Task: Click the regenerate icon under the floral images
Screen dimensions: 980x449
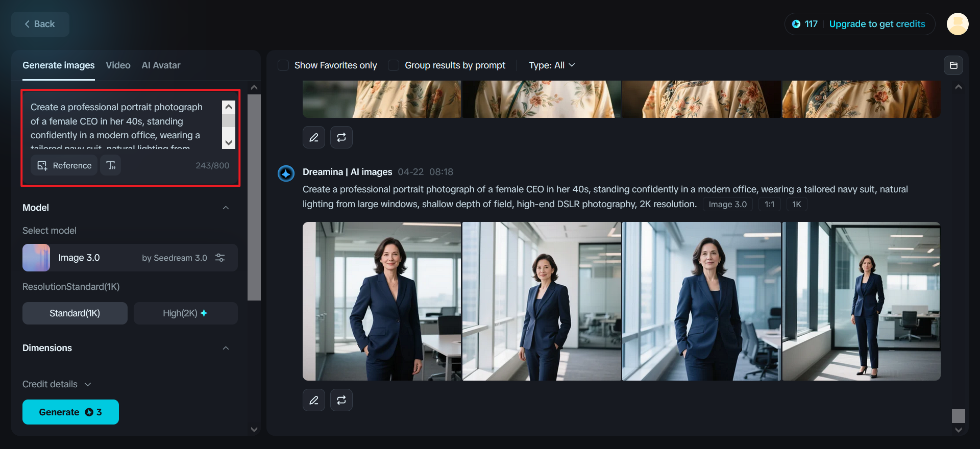Action: click(341, 137)
